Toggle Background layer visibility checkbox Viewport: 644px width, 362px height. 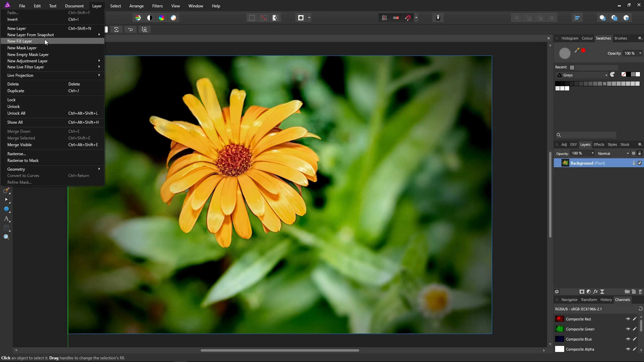click(x=640, y=163)
